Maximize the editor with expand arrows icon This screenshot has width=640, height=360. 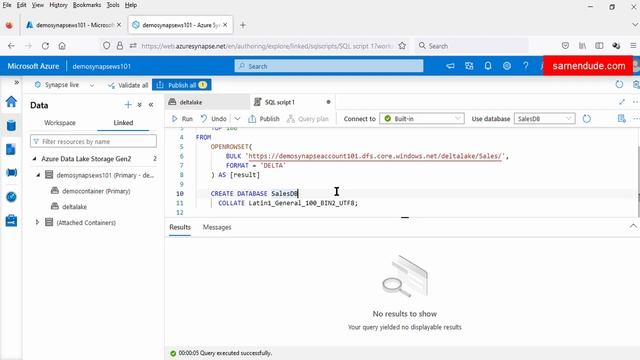[x=622, y=102]
